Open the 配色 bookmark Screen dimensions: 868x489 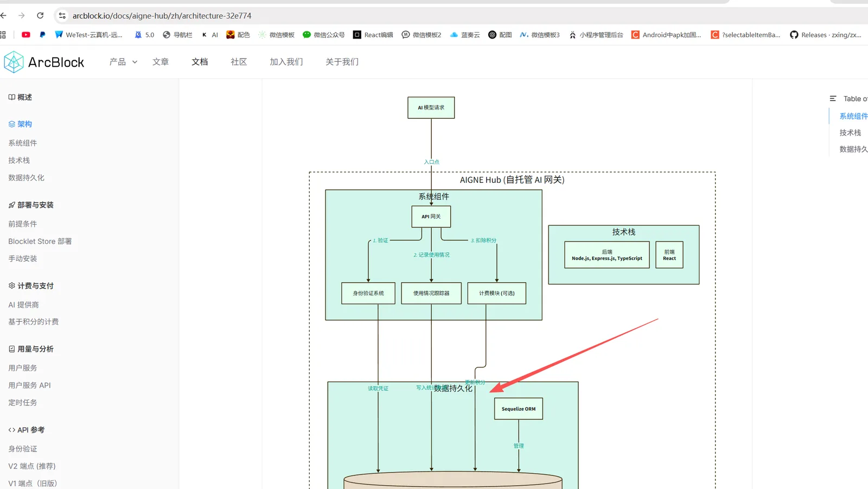click(238, 35)
